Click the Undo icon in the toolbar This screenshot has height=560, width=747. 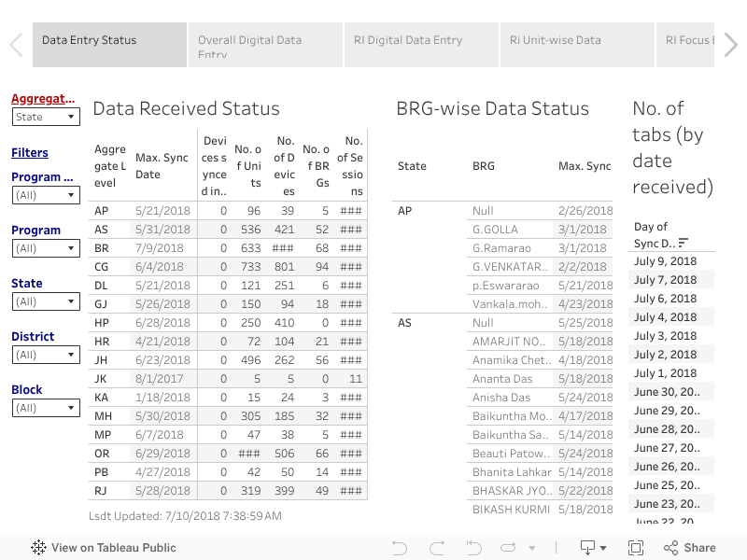pyautogui.click(x=400, y=548)
